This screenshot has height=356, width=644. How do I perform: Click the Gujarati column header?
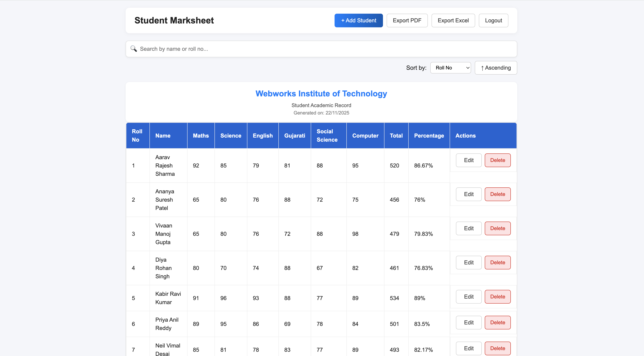point(294,135)
